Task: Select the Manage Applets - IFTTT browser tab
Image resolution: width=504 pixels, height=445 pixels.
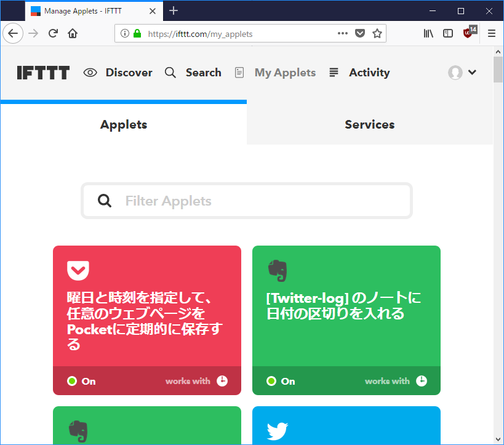Action: 94,11
